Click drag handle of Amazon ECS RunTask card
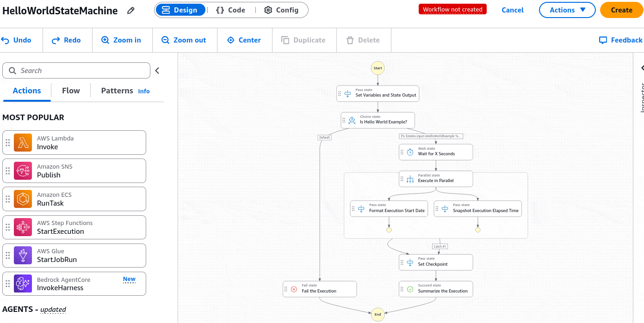This screenshot has height=323, width=644. coord(8,199)
